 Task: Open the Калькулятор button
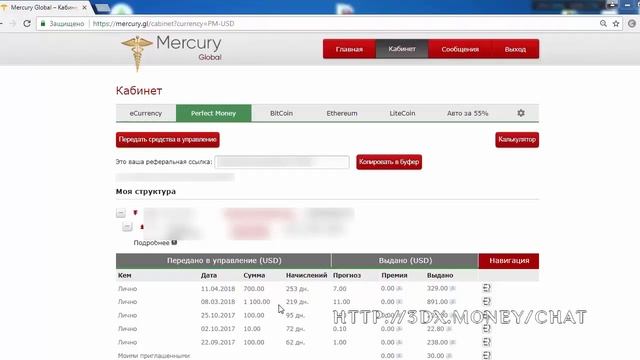(517, 140)
